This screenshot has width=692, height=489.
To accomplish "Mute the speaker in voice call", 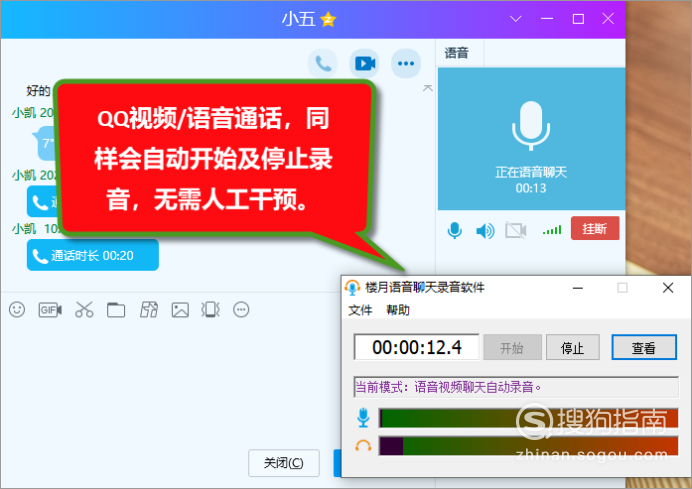I will pyautogui.click(x=485, y=230).
